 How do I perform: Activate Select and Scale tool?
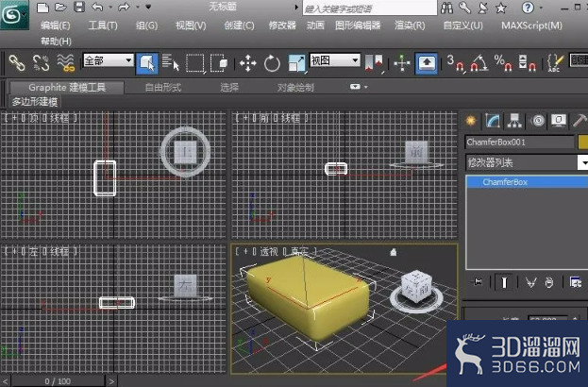tap(297, 63)
